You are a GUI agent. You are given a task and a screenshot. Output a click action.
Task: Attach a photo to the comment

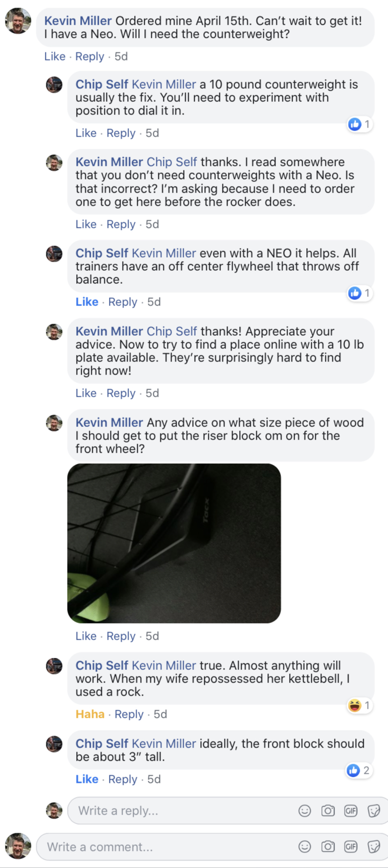328,846
